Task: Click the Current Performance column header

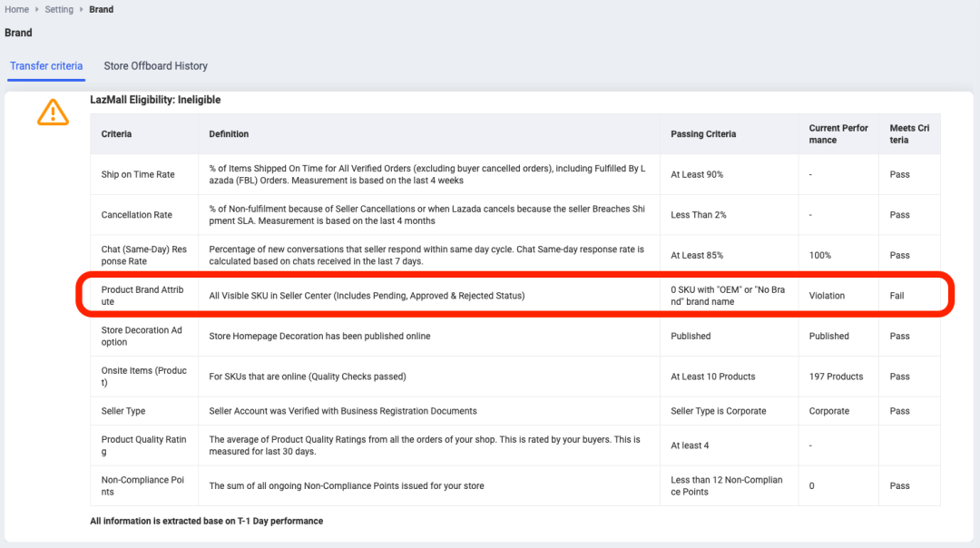Action: point(838,134)
